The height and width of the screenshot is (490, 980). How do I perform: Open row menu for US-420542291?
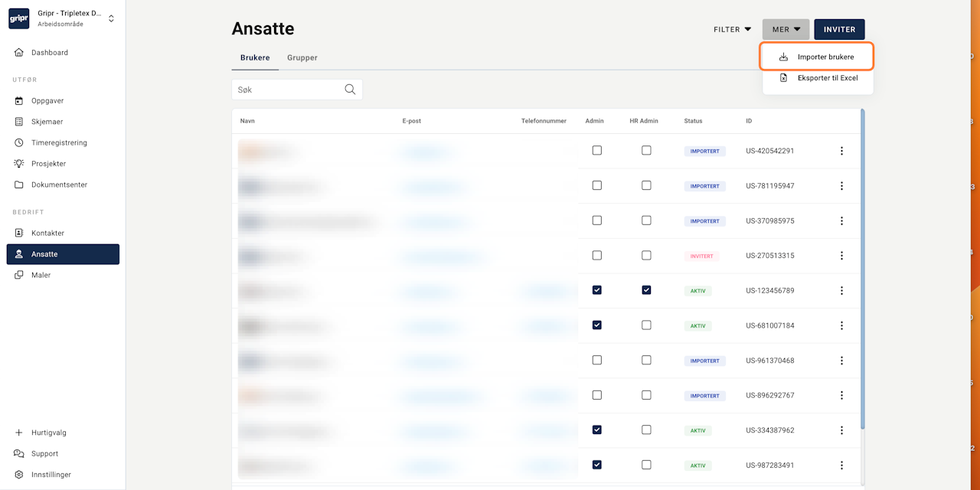841,151
